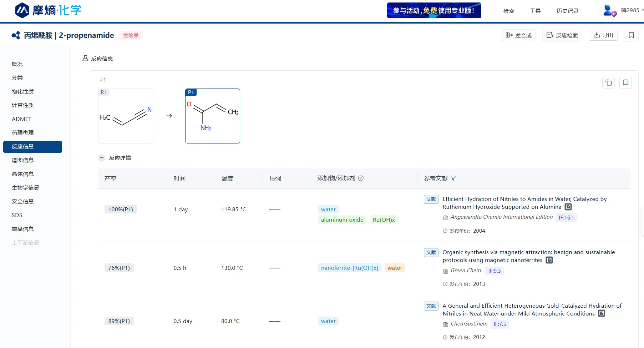Bookmark reaction #1

[x=626, y=83]
